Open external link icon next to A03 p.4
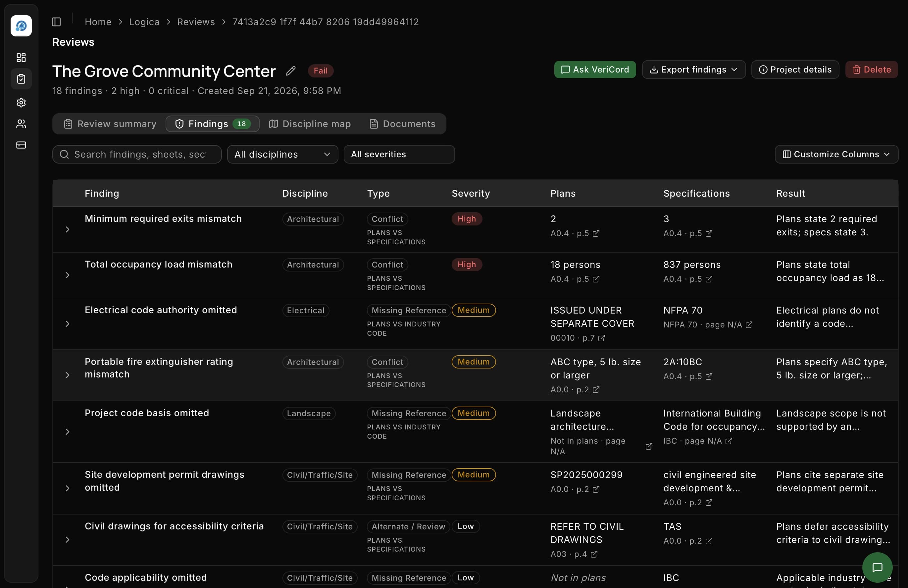This screenshot has height=588, width=908. click(x=594, y=555)
